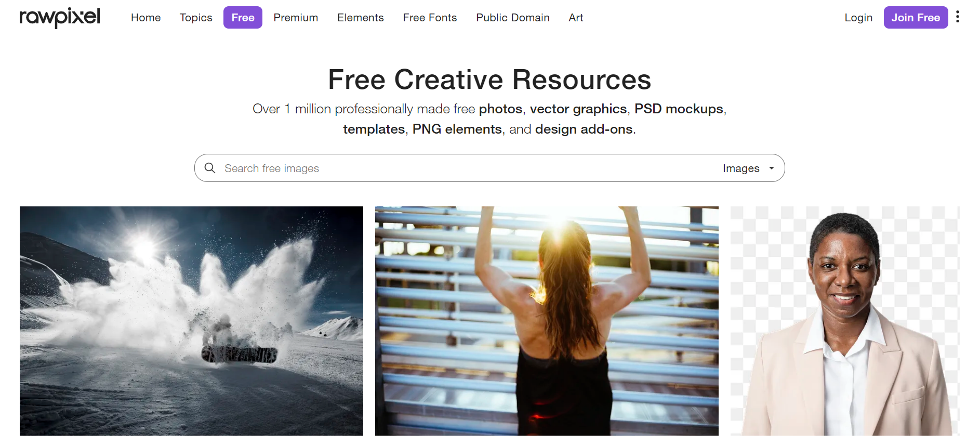Switch to Premium section
The height and width of the screenshot is (445, 980).
[296, 18]
